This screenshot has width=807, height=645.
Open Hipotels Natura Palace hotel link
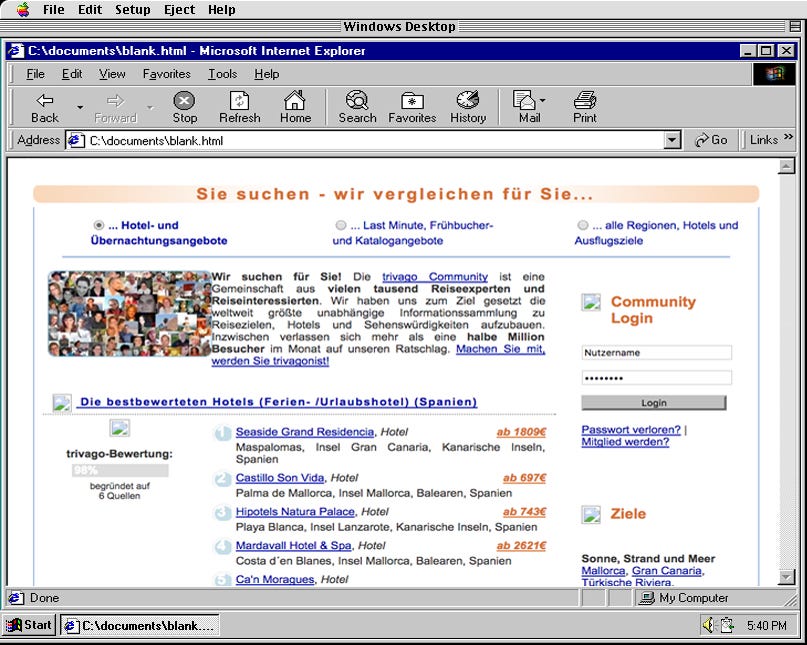295,512
